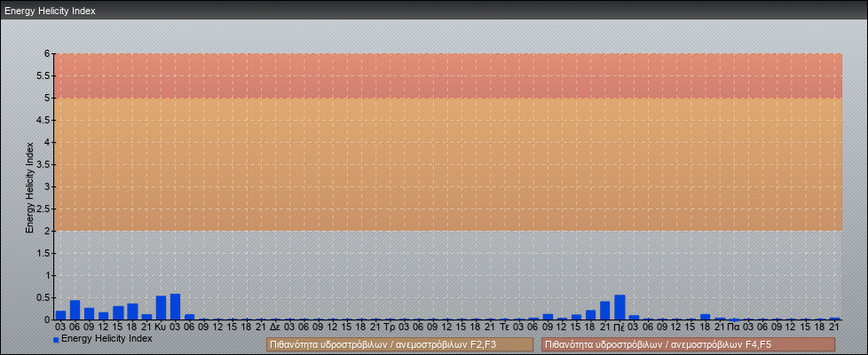Click the y-axis value '2.5'

coord(43,209)
